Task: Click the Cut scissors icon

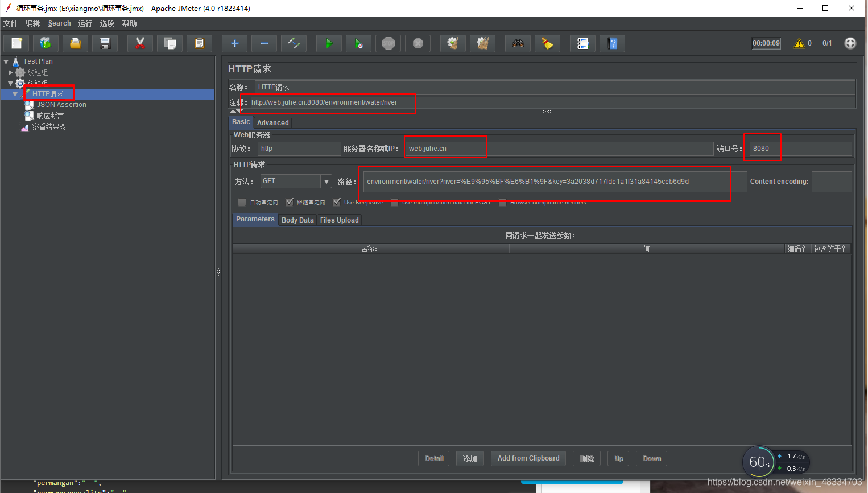Action: (x=140, y=43)
